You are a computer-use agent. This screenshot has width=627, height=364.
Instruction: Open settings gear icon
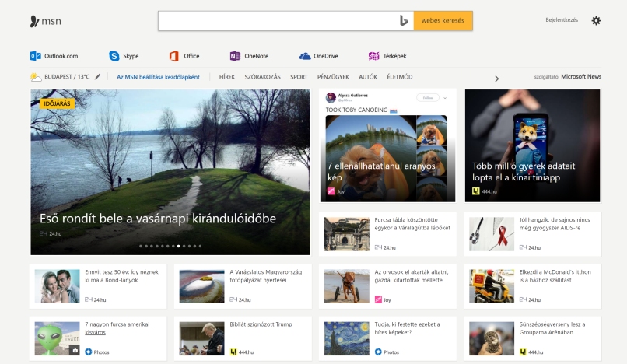[x=596, y=21]
